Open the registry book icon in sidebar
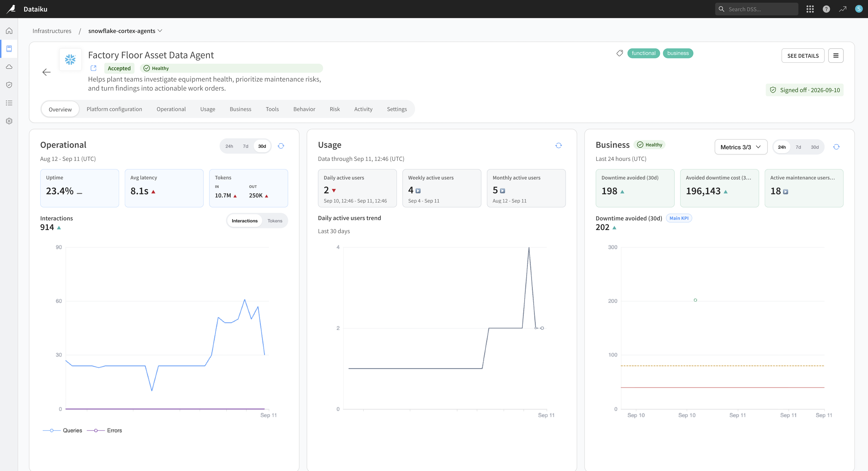The height and width of the screenshot is (471, 868). [9, 49]
